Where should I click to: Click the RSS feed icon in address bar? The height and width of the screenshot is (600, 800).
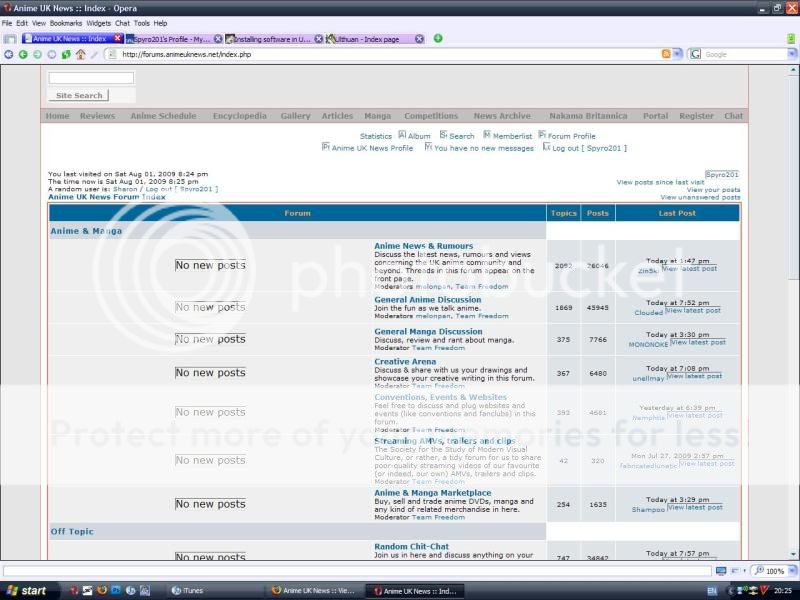(x=666, y=54)
